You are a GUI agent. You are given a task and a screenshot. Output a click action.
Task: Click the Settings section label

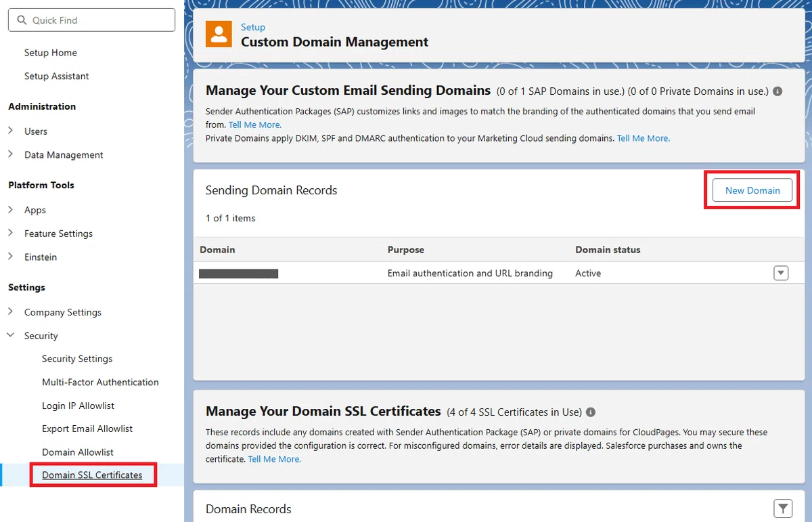(26, 287)
